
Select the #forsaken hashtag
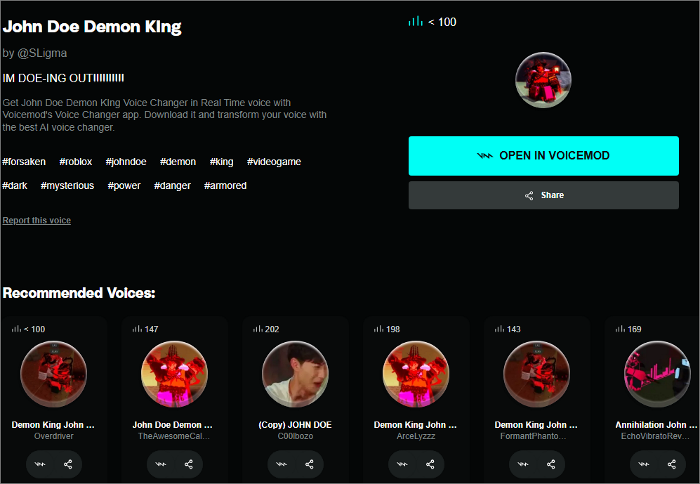[x=24, y=162]
